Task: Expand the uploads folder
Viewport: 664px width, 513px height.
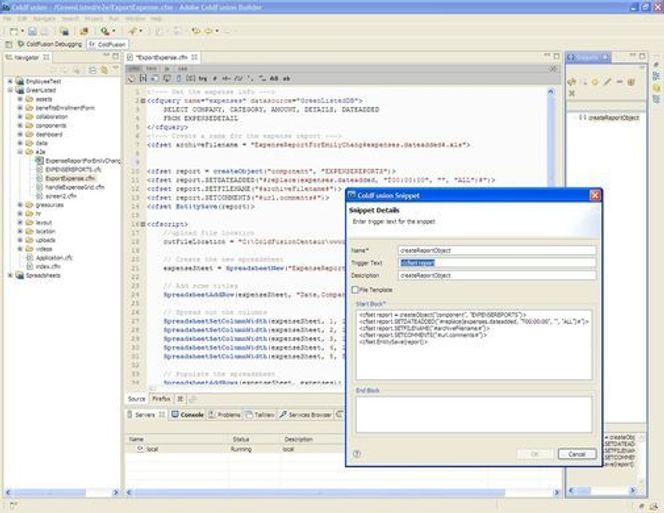Action: pos(20,240)
